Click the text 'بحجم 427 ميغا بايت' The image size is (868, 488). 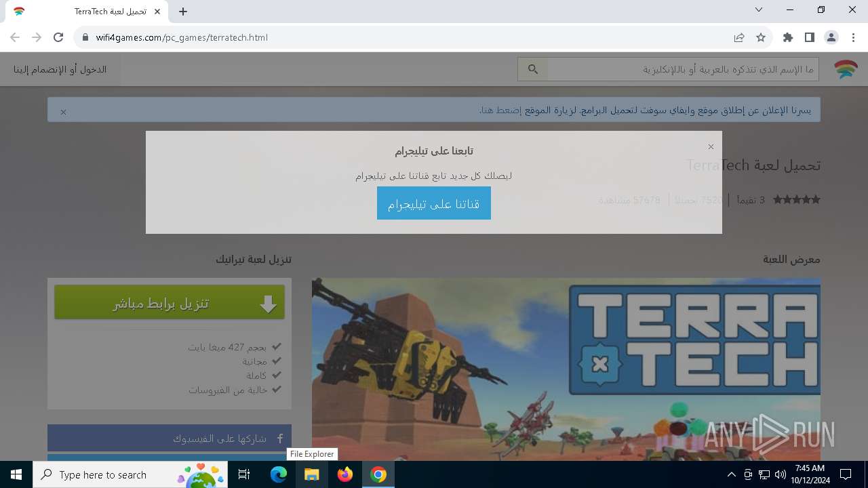[x=227, y=347]
